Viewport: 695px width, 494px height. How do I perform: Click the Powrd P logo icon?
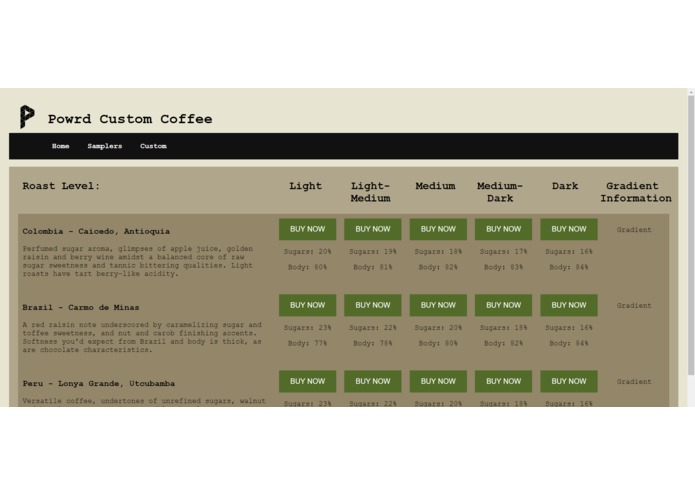[x=27, y=117]
